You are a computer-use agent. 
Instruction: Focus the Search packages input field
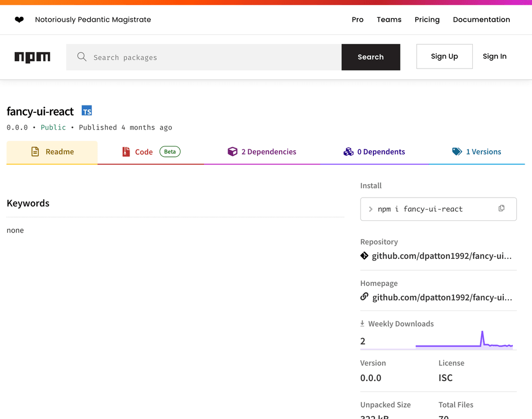tap(204, 57)
